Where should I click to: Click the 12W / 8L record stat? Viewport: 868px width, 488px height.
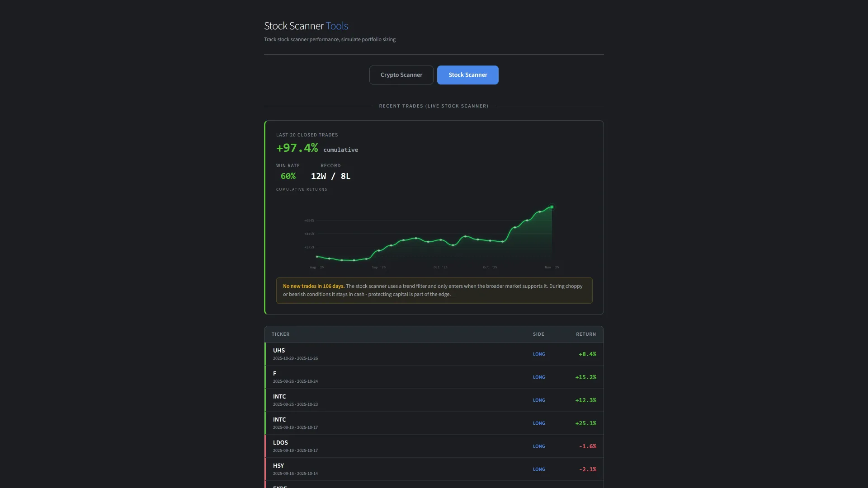coord(330,176)
